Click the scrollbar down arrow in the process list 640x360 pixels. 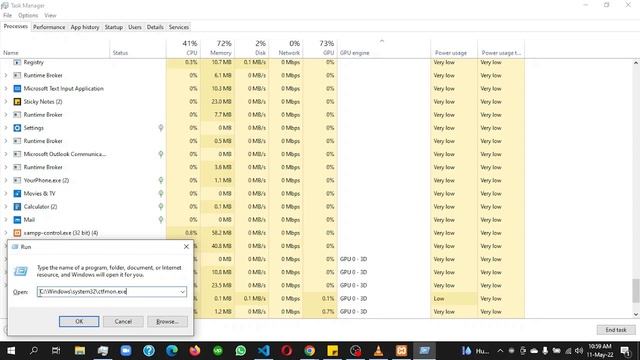[636, 314]
